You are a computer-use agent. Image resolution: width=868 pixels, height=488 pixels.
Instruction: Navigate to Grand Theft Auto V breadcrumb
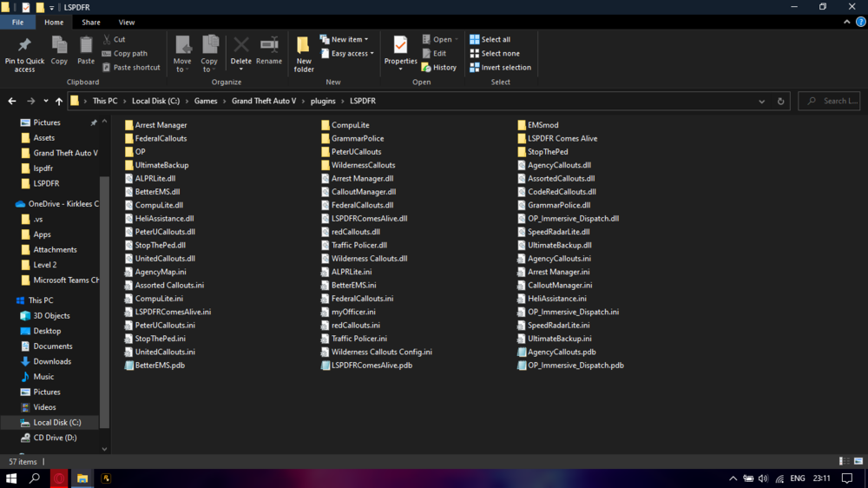coord(264,101)
